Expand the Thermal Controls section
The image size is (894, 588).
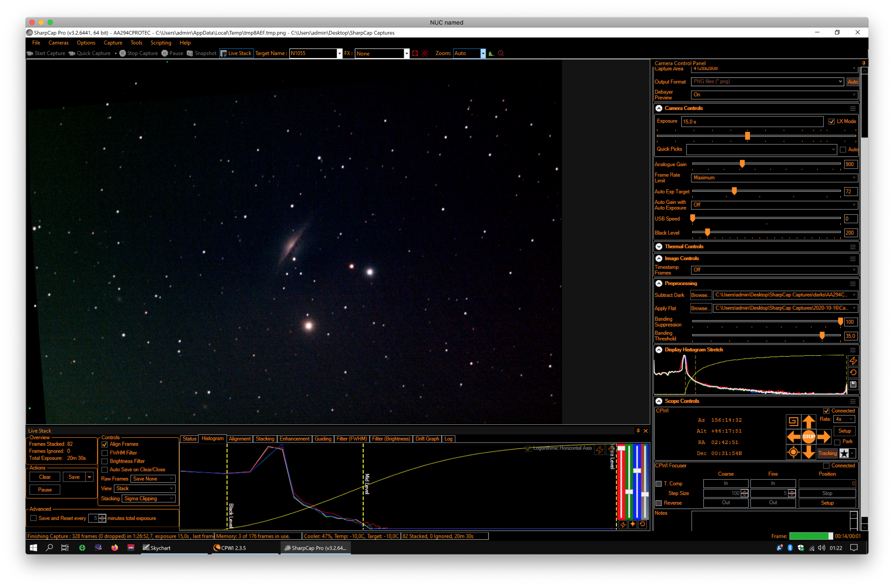click(x=659, y=247)
